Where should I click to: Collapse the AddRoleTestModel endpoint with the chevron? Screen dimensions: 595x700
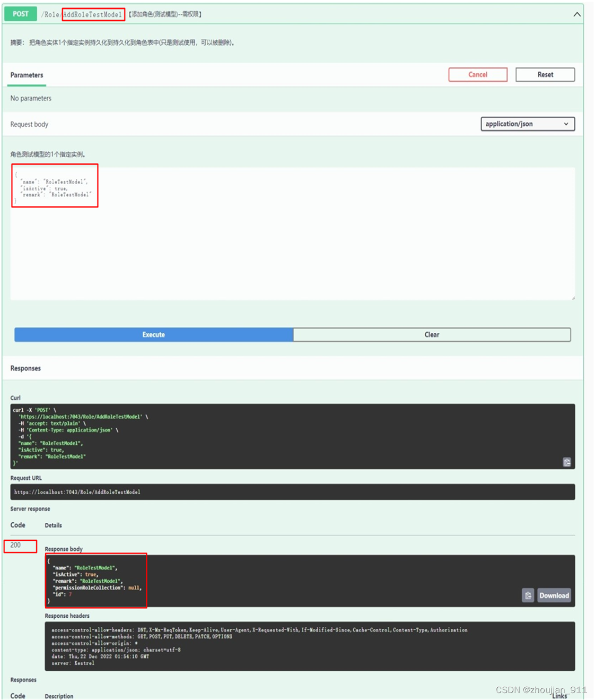pos(577,14)
